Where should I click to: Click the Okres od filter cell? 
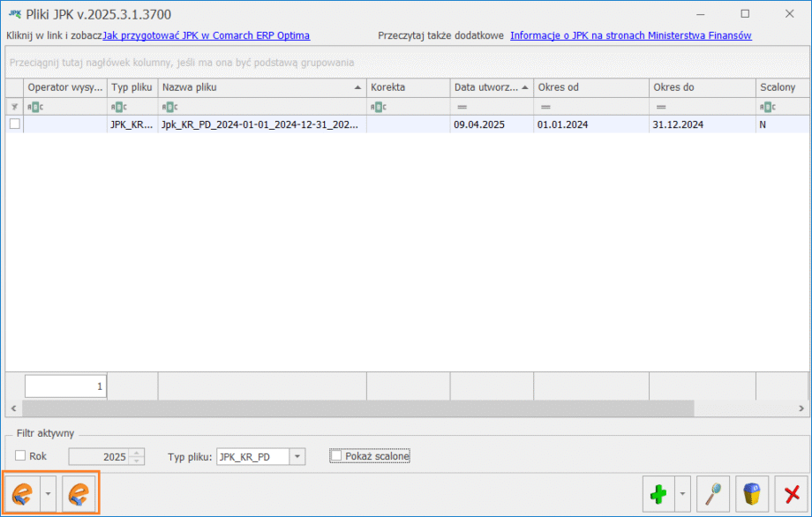click(590, 107)
